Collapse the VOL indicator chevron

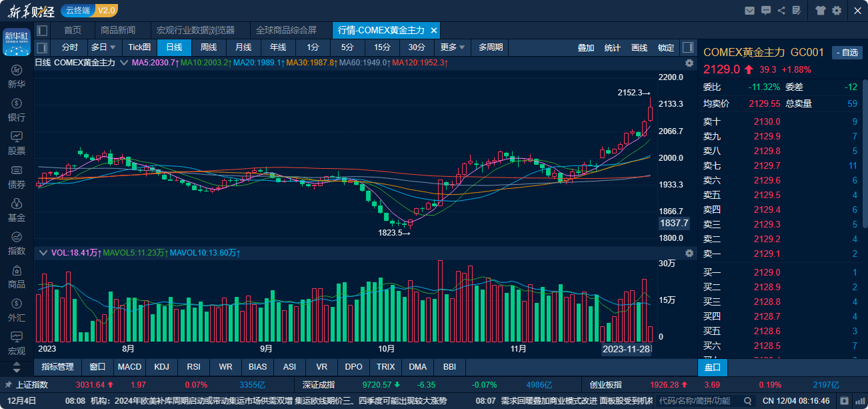[x=44, y=254]
